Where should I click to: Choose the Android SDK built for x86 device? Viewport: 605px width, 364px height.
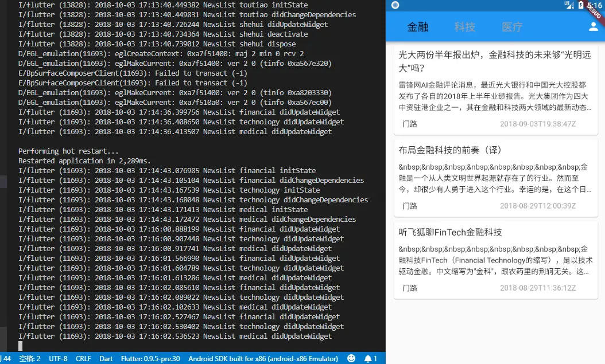[263, 359]
